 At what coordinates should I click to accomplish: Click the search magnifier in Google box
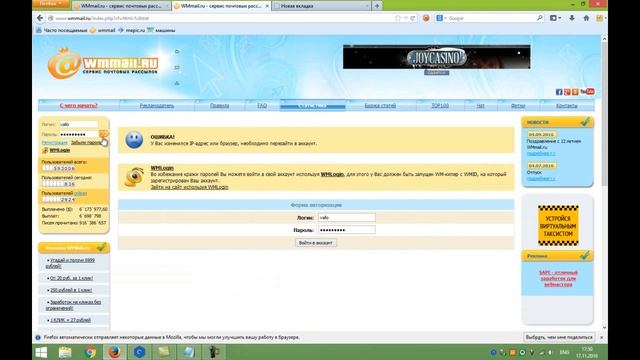click(540, 18)
